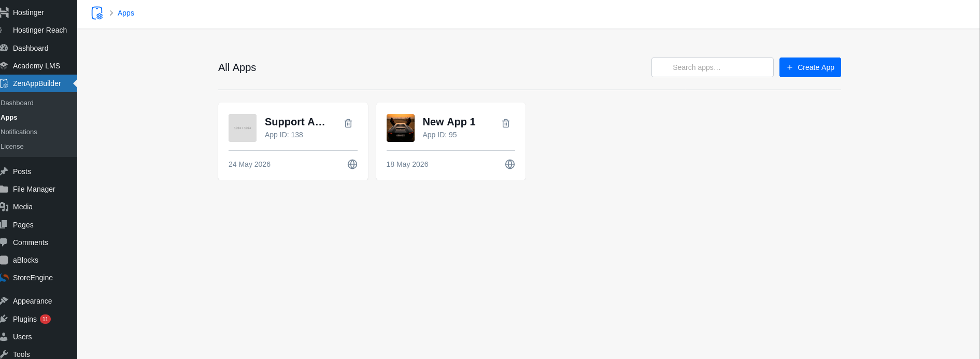Click the "App ID: 95" text
This screenshot has width=980, height=359.
coord(440,135)
